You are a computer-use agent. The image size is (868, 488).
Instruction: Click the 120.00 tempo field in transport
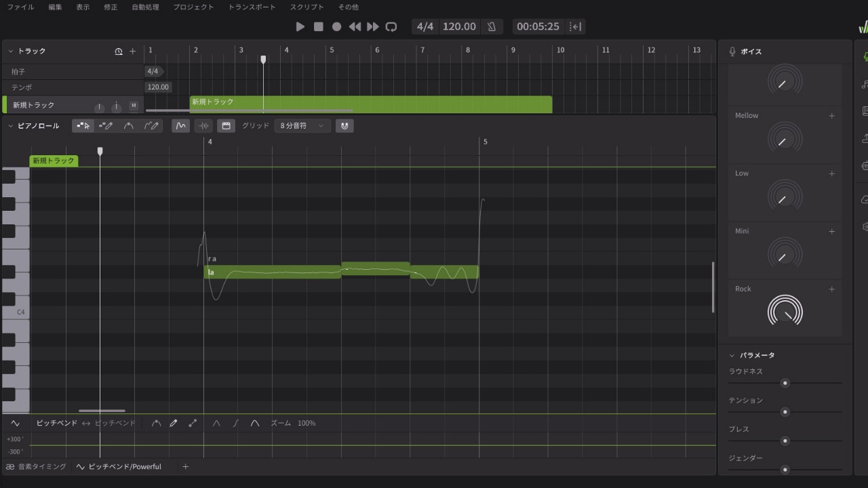[x=459, y=26]
